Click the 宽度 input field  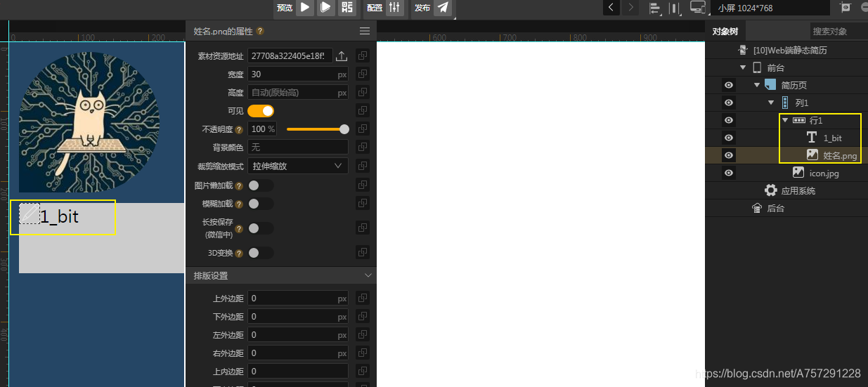pos(298,74)
